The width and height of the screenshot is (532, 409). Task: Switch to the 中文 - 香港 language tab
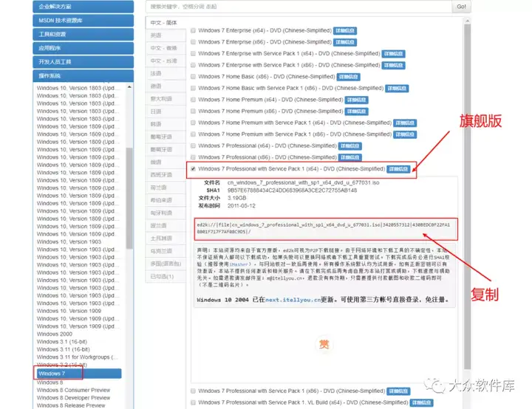coord(166,48)
